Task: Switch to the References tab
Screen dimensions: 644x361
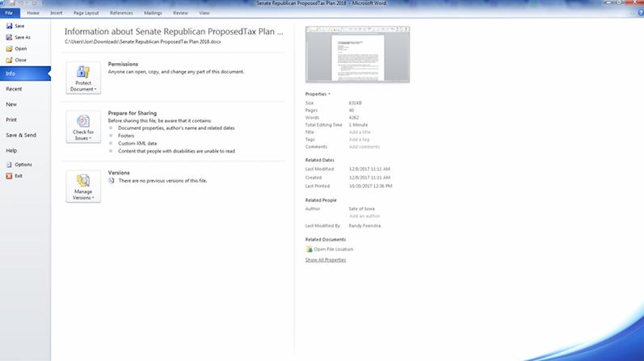Action: point(121,13)
